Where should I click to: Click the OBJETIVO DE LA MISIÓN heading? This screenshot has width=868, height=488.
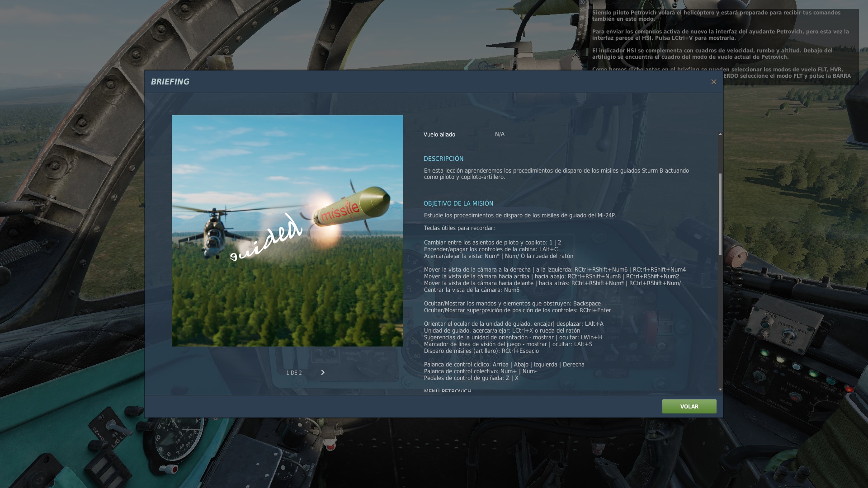[458, 203]
